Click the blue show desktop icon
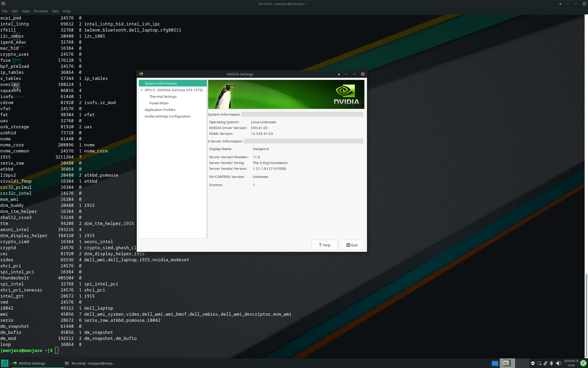588x368 pixels. [495, 363]
